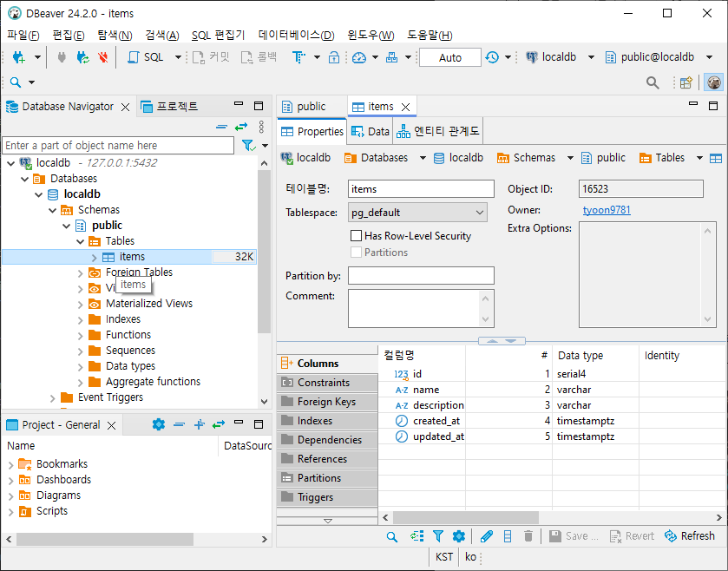This screenshot has height=571, width=728.
Task: Open the 파일(F) menu
Action: pos(23,36)
